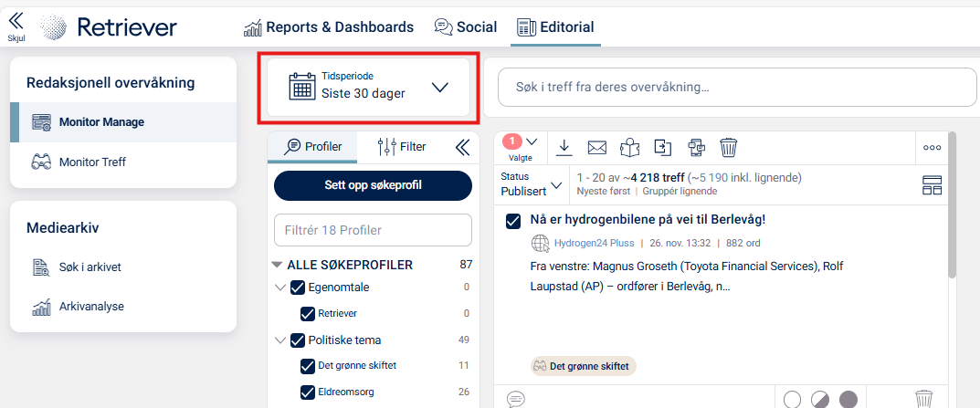This screenshot has width=980, height=408.
Task: Open the Status Publisert dropdown
Action: pyautogui.click(x=532, y=184)
